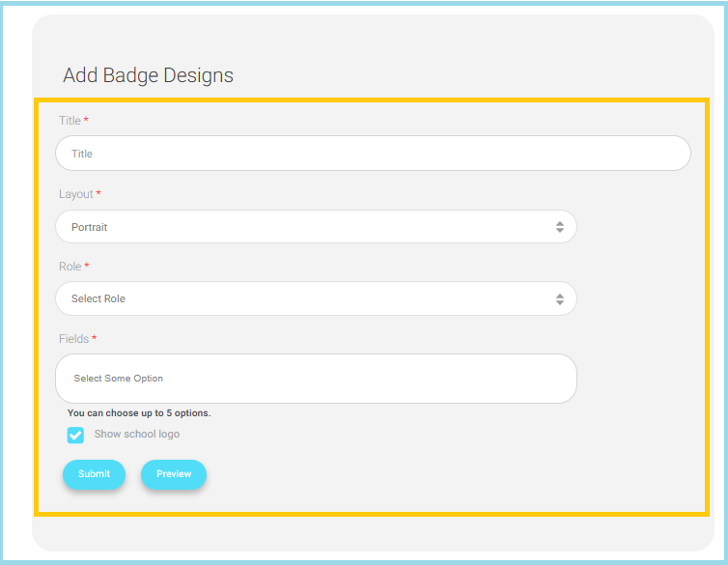Click the 'Add Badge Designs' heading
728x565 pixels.
(148, 75)
